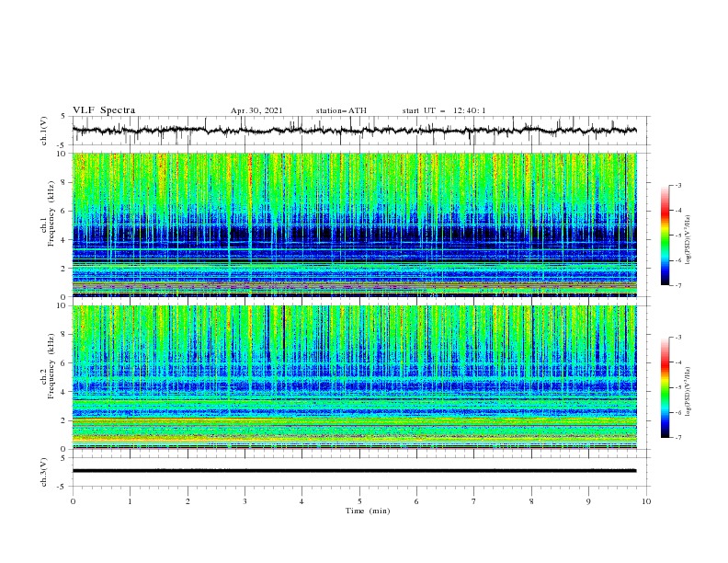Click the ch.2 spectrogram color scale bar

click(665, 387)
